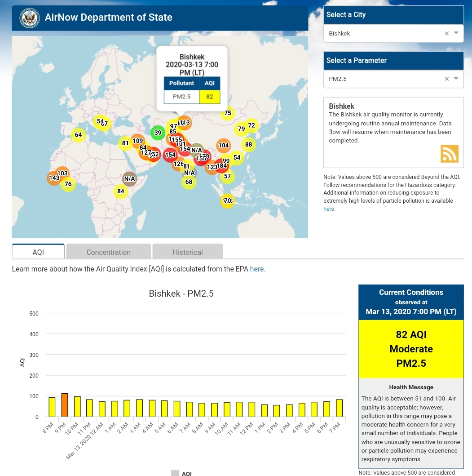Screen dimensions: 472x476
Task: Click the orange RSS feed icon
Action: 449,154
